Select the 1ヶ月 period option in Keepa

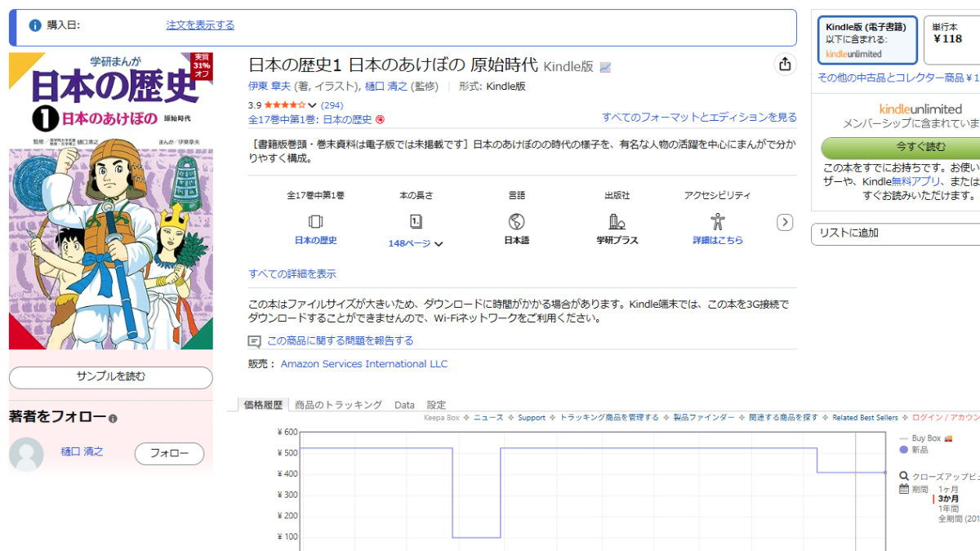pos(948,489)
